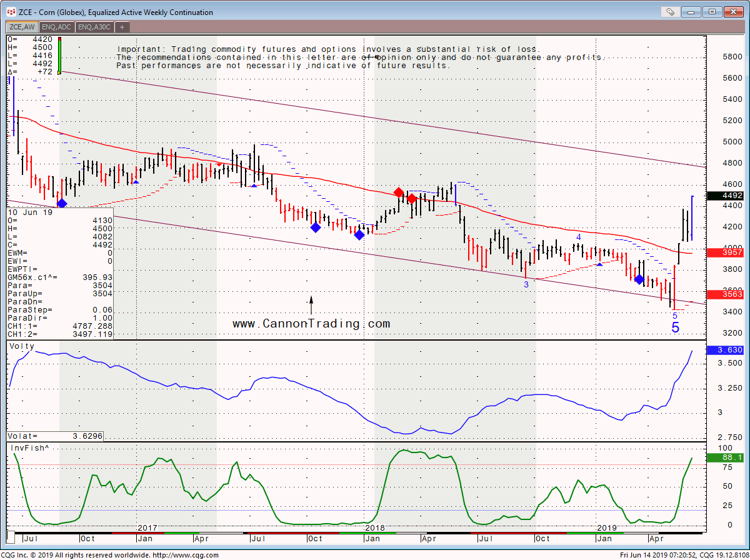Select the InvFish^ study label

click(27, 447)
